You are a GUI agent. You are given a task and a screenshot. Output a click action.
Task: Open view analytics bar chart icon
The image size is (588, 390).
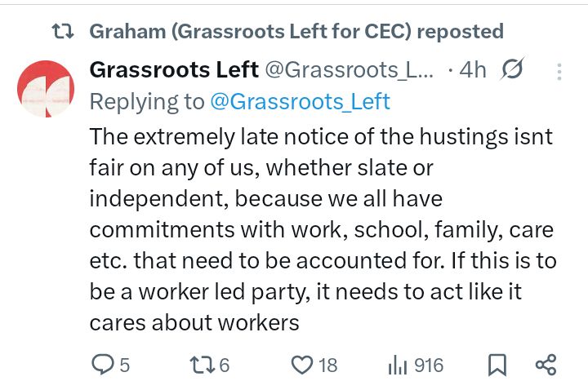(x=398, y=365)
